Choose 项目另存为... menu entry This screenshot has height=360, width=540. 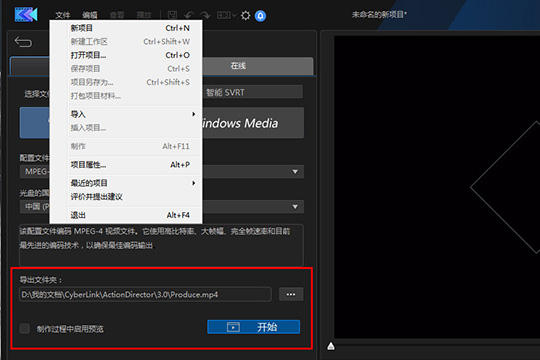point(126,82)
